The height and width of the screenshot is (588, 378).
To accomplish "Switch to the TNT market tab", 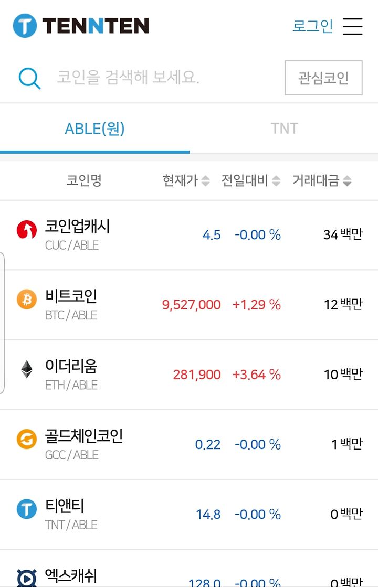I will coord(284,129).
